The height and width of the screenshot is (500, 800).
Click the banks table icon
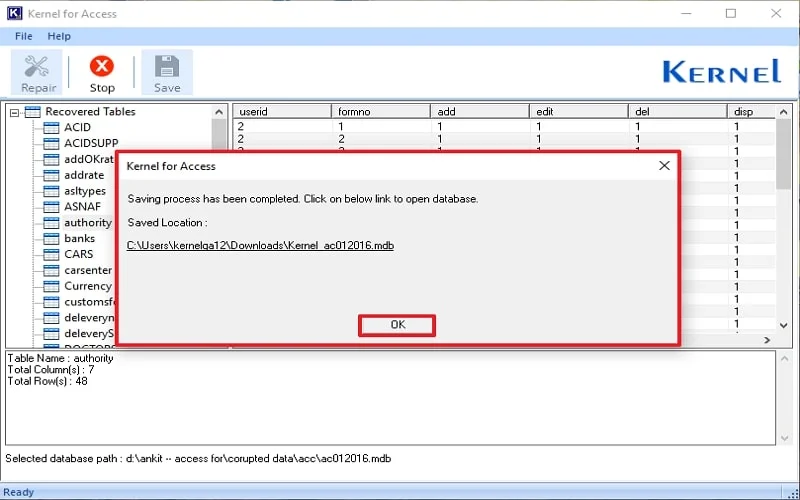(51, 238)
